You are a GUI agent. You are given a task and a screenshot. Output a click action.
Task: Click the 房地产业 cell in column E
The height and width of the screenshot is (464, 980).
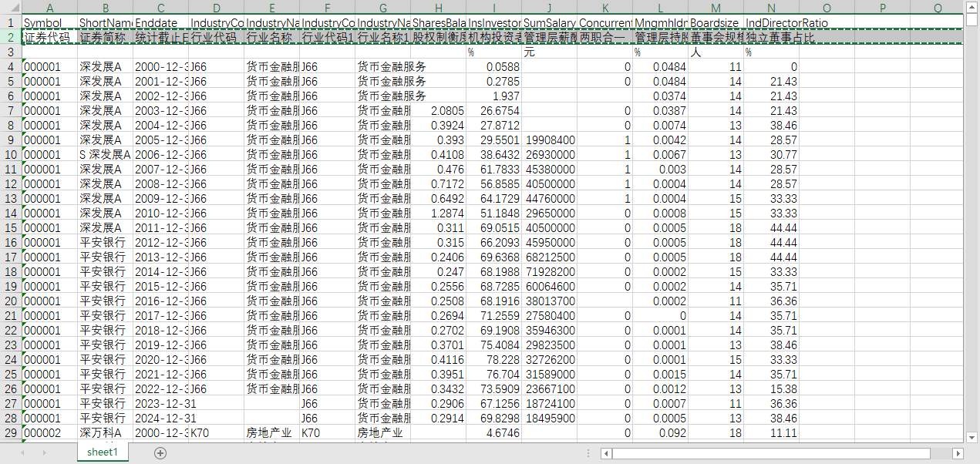pyautogui.click(x=271, y=433)
